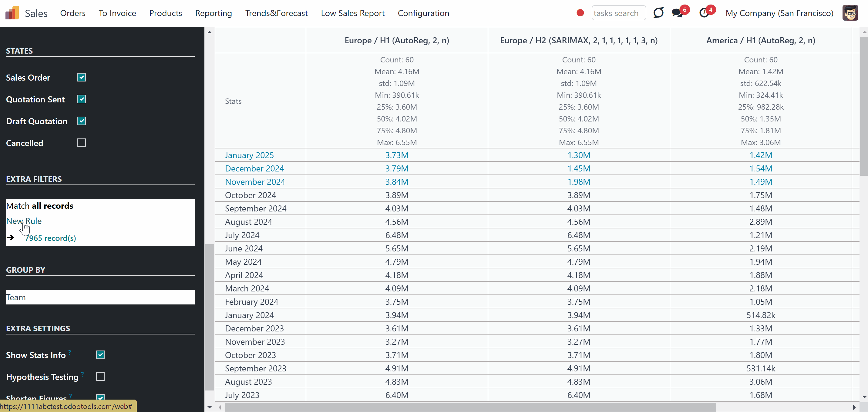
Task: Enable the Cancelled state checkbox
Action: tap(82, 143)
